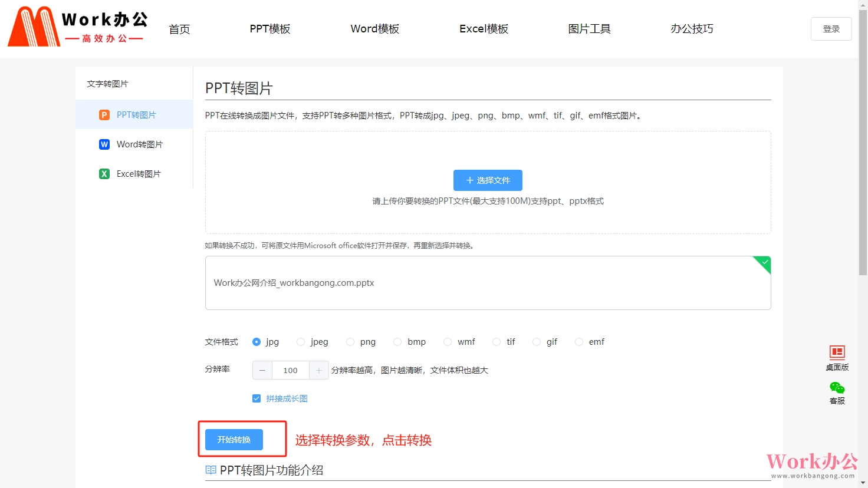Select the wmf format radio button
Image resolution: width=868 pixels, height=488 pixels.
tap(448, 342)
